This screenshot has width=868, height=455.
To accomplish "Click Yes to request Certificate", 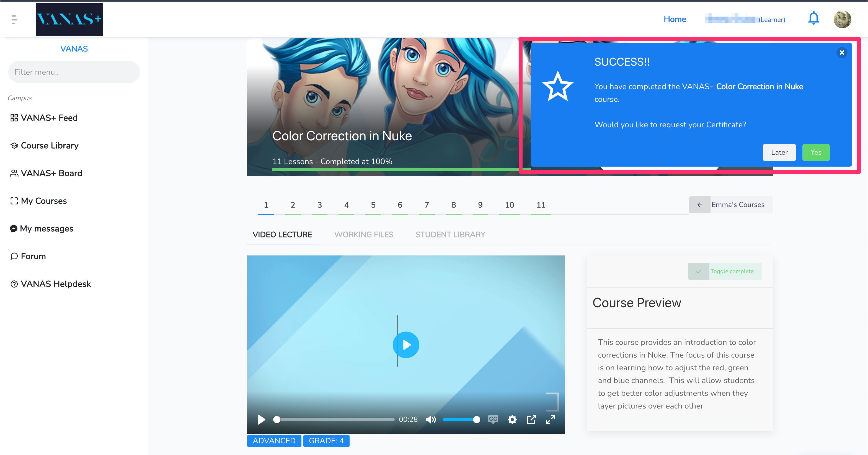I will tap(815, 152).
